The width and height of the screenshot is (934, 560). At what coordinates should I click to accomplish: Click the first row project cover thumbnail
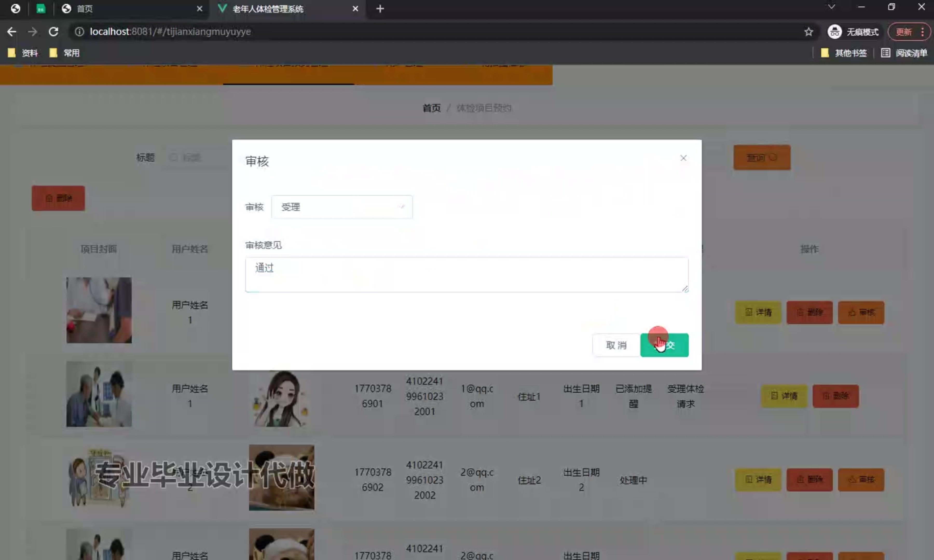[99, 310]
